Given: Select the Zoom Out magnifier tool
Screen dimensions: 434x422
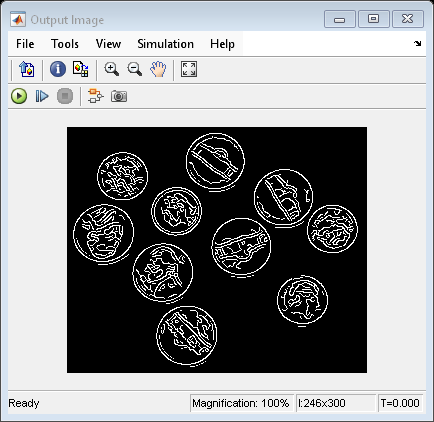Looking at the screenshot, I should tap(135, 69).
